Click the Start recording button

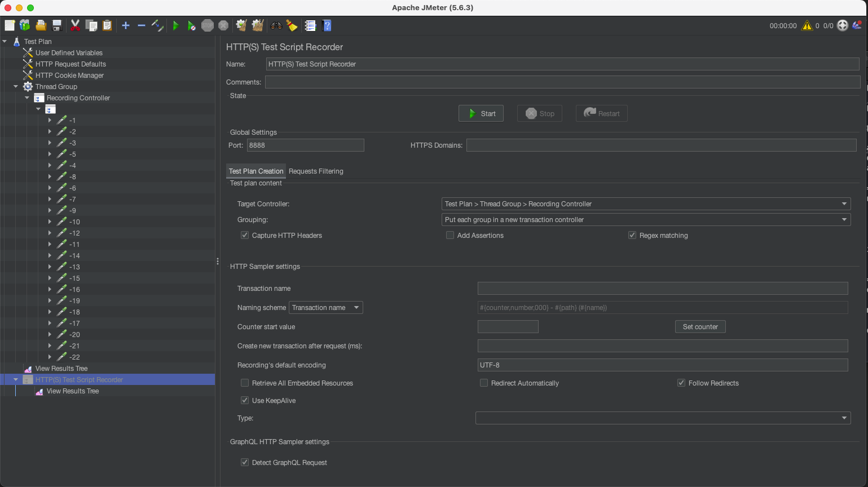[481, 113]
